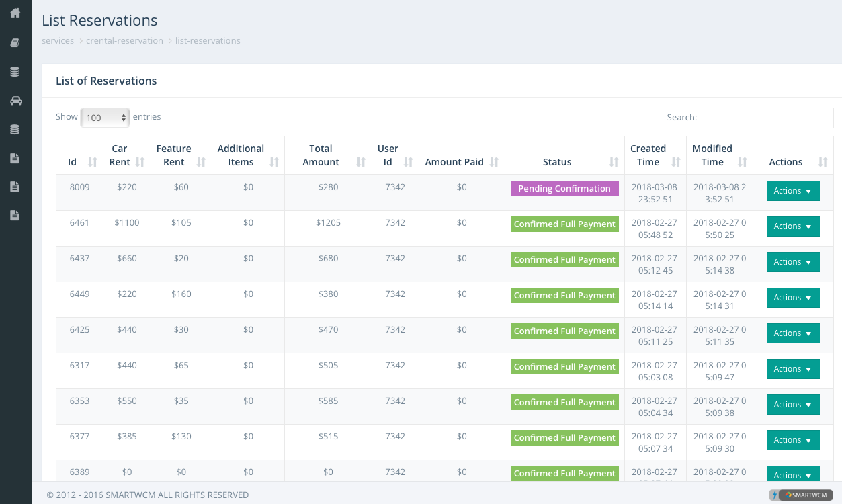The width and height of the screenshot is (842, 504).
Task: Click the list-reservations breadcrumb
Action: 208,40
